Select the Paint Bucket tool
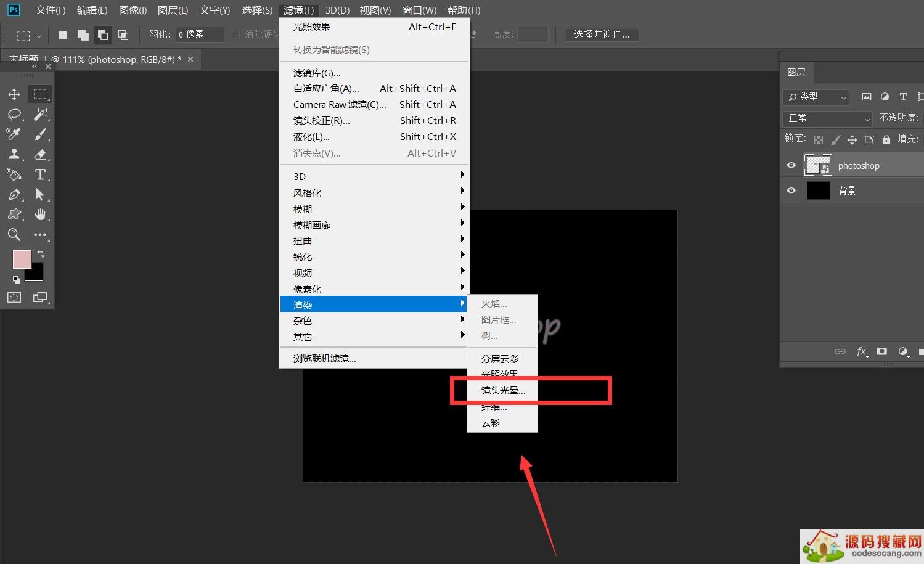Viewport: 924px width, 564px height. 14,174
